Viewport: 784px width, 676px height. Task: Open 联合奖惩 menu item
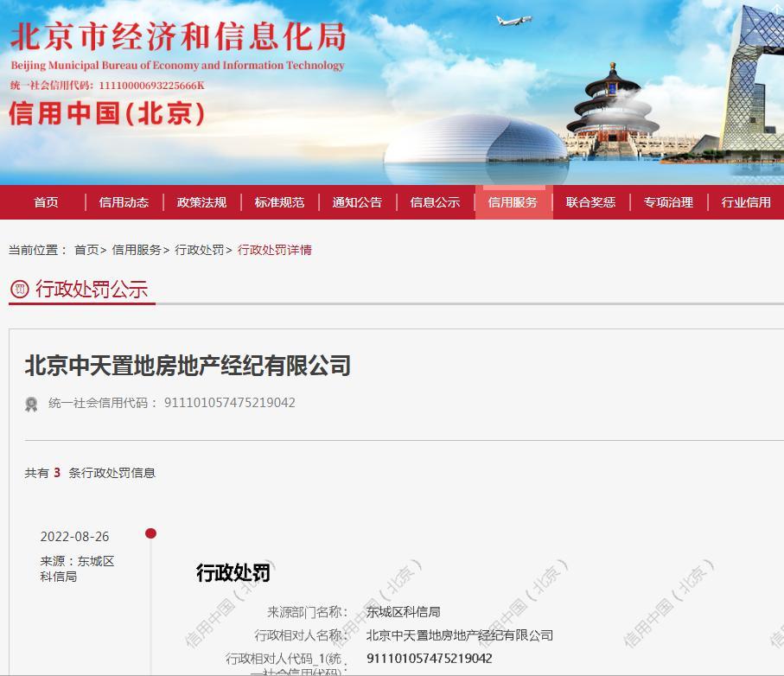point(590,202)
